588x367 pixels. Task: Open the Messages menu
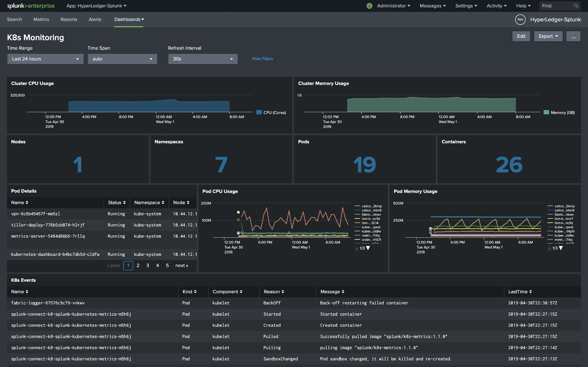pos(432,6)
